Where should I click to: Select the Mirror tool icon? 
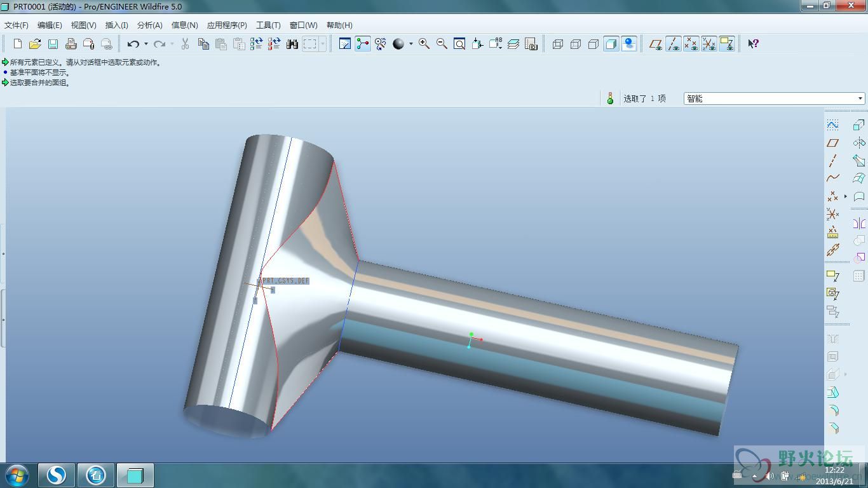coord(859,224)
